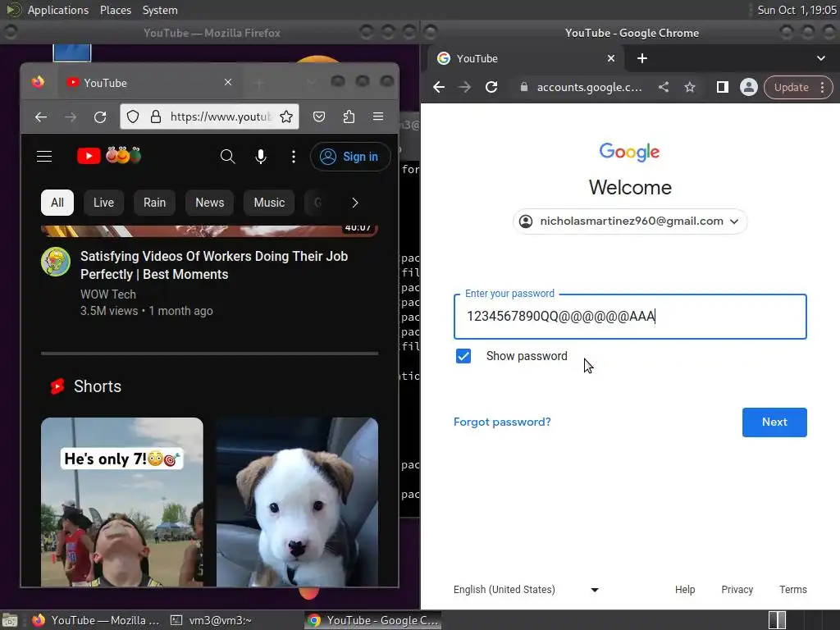Open Chrome tab search chevron
This screenshot has height=630, width=840.
820,58
